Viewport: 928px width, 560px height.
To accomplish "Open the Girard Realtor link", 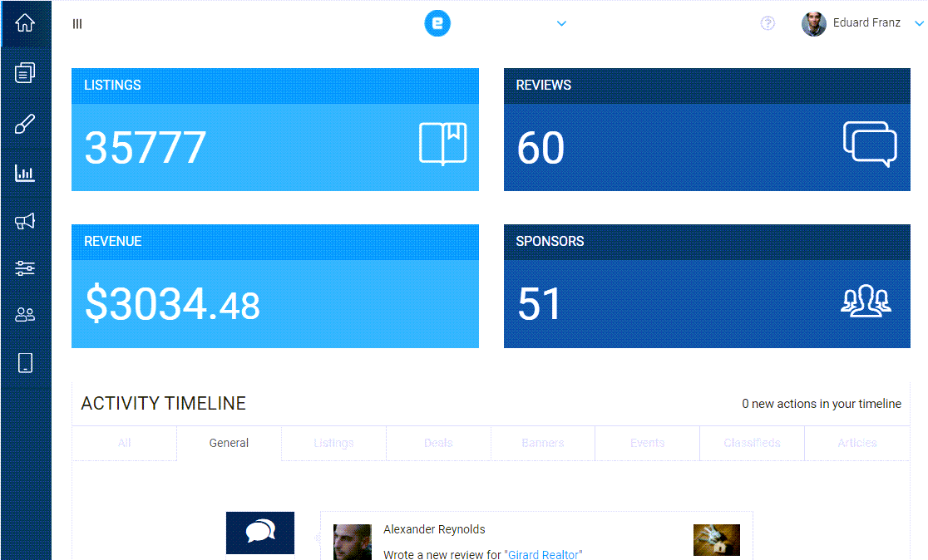I will click(545, 554).
